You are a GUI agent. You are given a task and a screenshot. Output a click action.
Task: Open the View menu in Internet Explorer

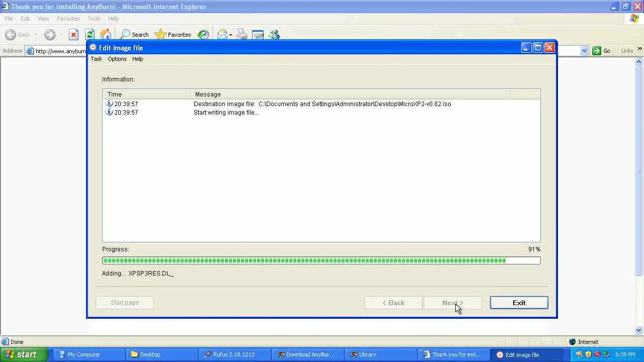pyautogui.click(x=43, y=19)
